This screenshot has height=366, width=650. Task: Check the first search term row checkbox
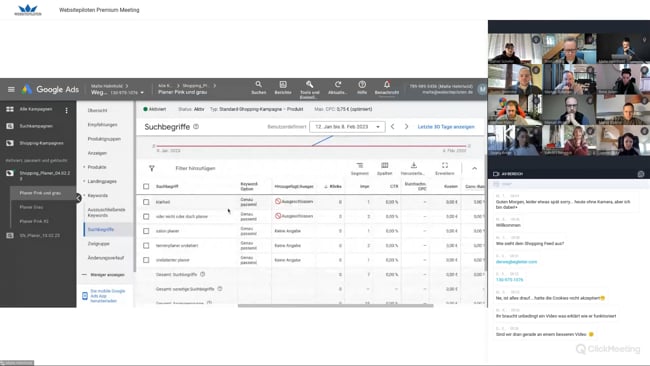point(146,202)
